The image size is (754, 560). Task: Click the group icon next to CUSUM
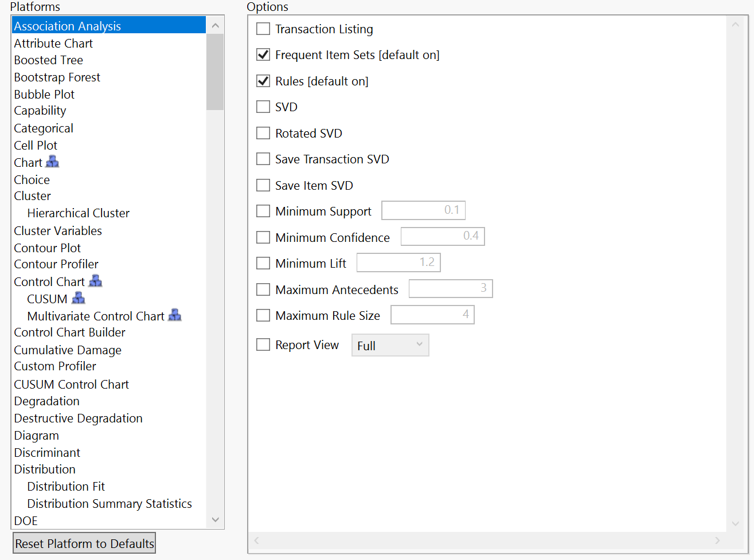point(79,298)
